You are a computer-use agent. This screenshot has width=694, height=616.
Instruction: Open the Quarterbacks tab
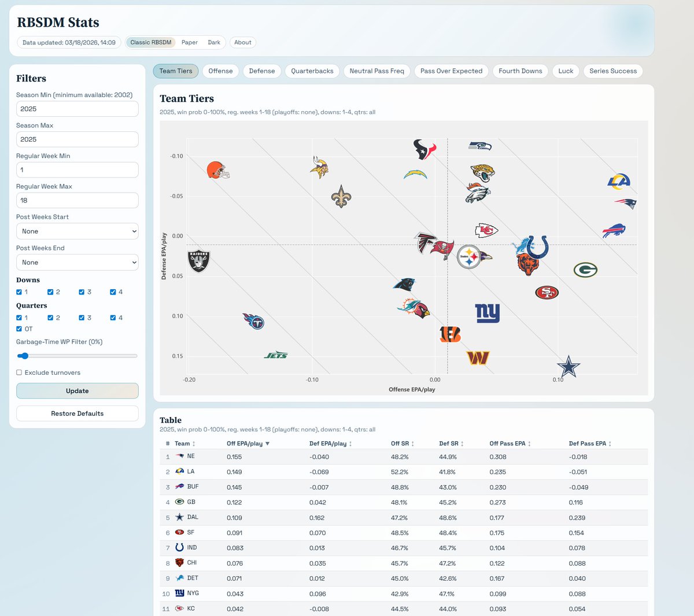pos(312,71)
